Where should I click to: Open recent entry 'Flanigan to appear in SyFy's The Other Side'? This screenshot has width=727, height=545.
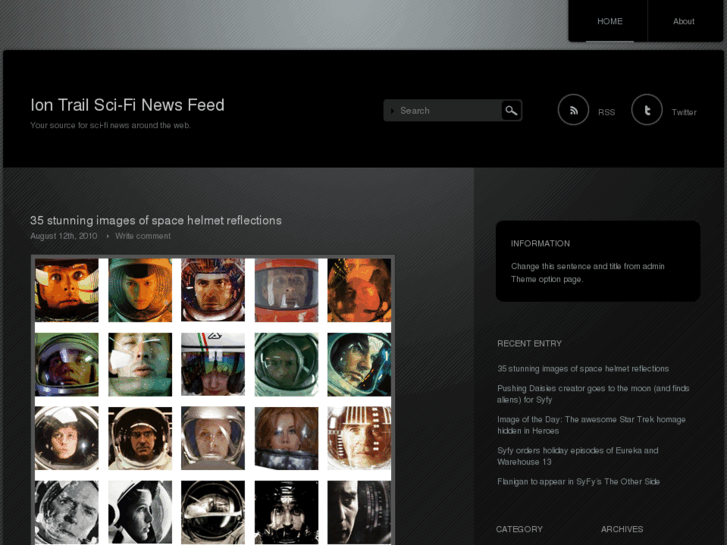[x=578, y=481]
